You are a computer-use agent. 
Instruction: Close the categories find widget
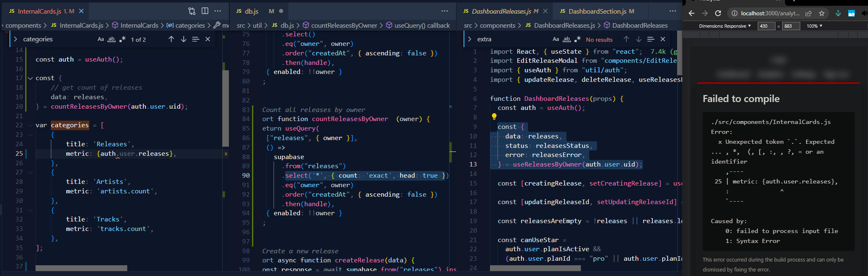[208, 39]
